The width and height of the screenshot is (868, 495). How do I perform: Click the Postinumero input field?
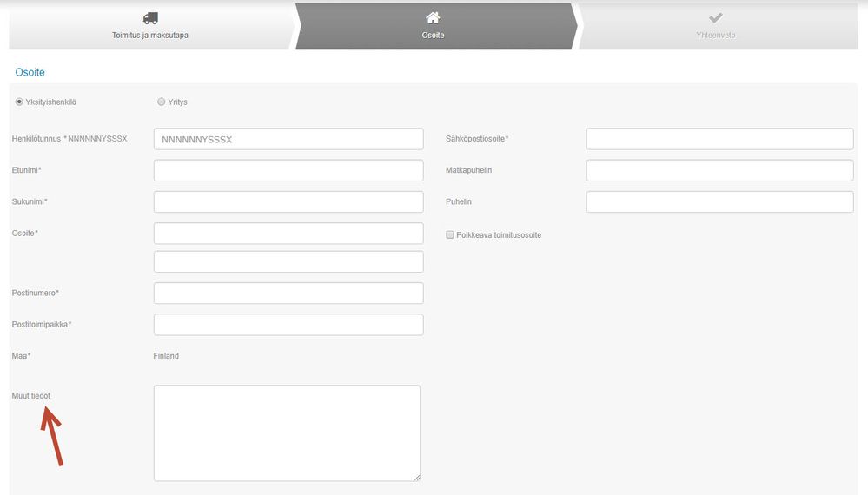coord(288,294)
